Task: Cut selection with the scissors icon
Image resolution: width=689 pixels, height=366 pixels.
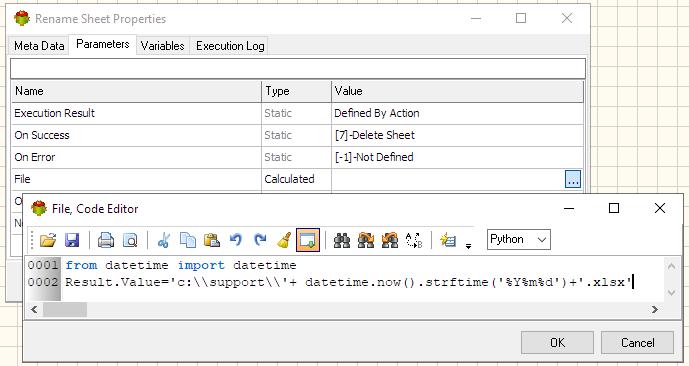Action: (x=163, y=240)
